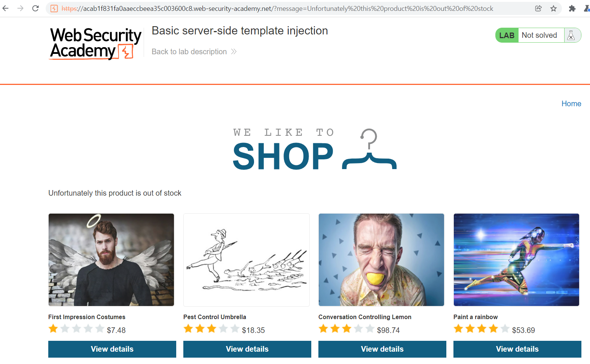Open the extensions puzzle icon
The height and width of the screenshot is (364, 590).
[572, 8]
